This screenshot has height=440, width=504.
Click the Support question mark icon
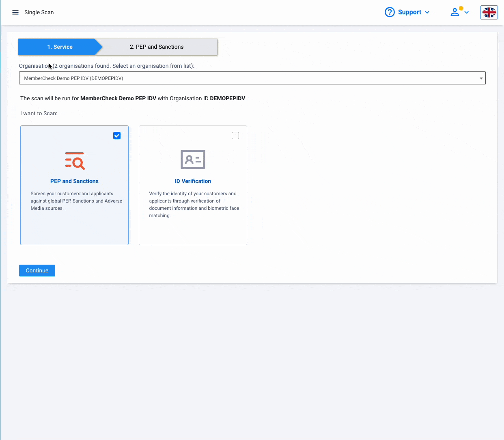click(x=390, y=12)
